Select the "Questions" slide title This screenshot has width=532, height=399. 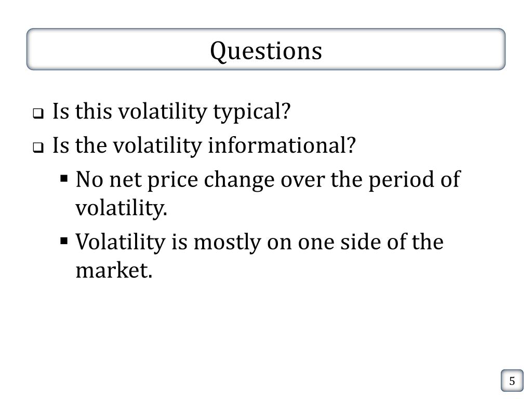[266, 50]
